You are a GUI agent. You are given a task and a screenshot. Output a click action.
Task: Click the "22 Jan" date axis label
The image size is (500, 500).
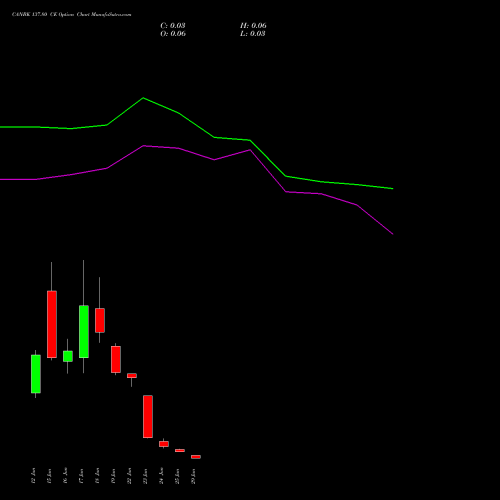click(129, 476)
